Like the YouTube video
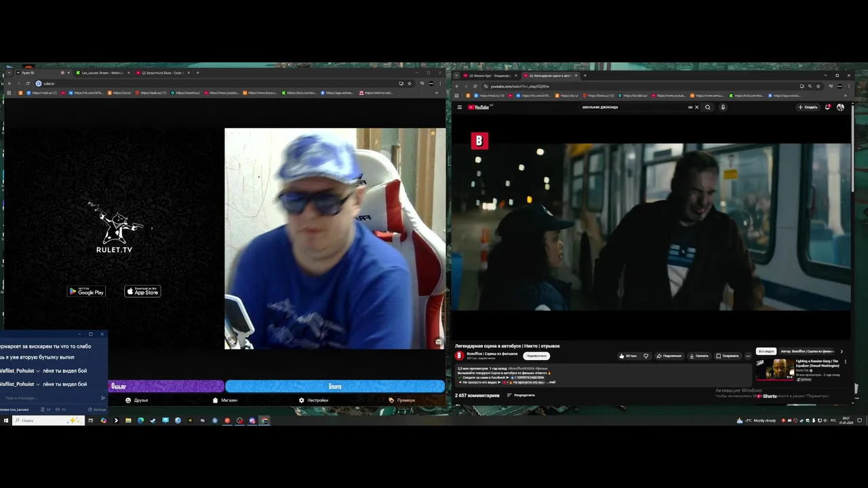The image size is (868, 488). [628, 356]
